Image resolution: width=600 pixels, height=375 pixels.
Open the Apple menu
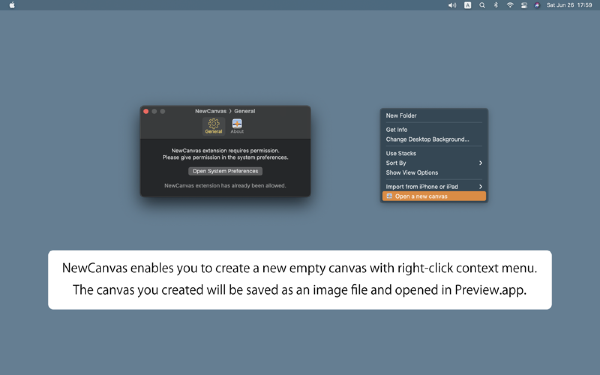12,5
